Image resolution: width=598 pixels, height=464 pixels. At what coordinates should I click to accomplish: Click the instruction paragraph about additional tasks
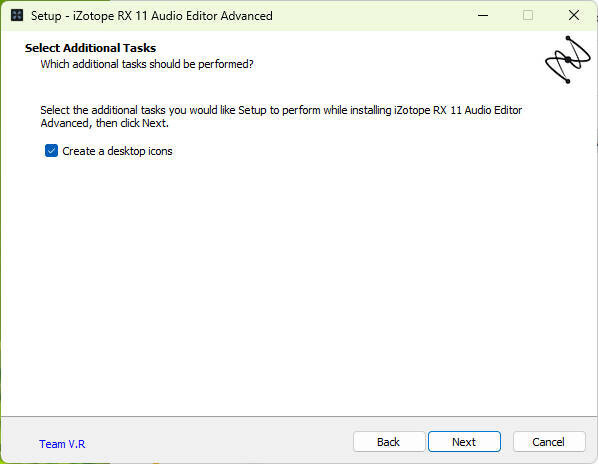click(281, 117)
